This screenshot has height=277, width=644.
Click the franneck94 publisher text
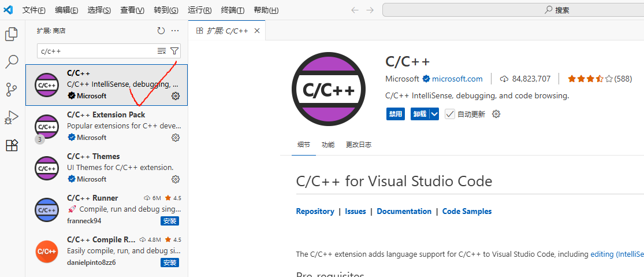[x=84, y=221]
